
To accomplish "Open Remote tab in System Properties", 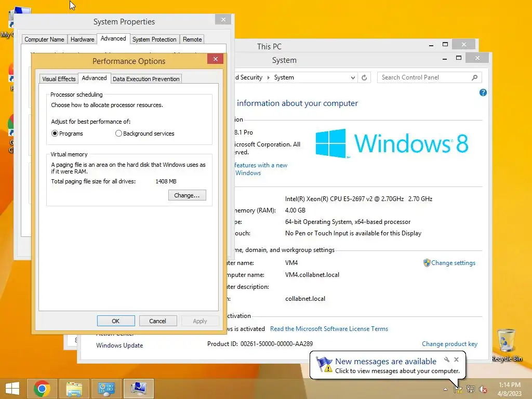I will (192, 39).
